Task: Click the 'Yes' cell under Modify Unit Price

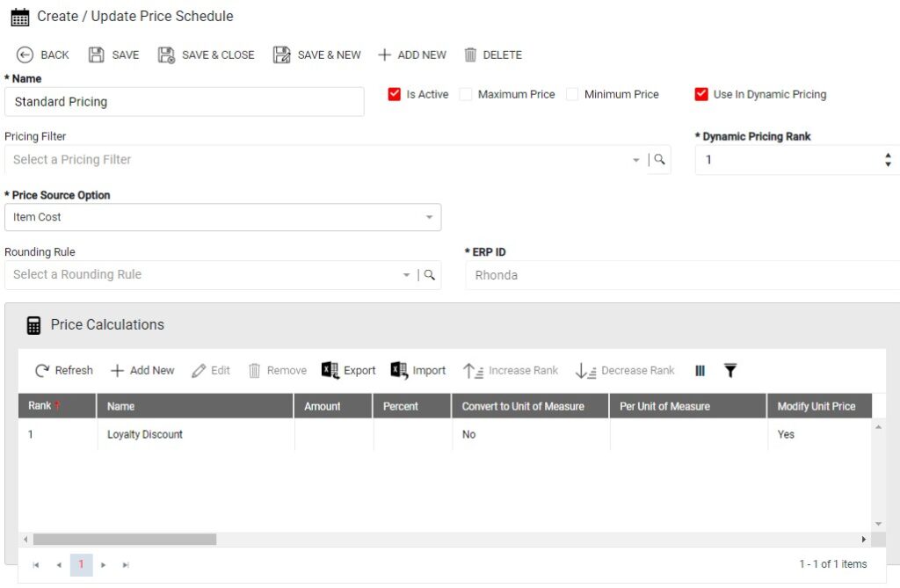Action: pyautogui.click(x=820, y=435)
